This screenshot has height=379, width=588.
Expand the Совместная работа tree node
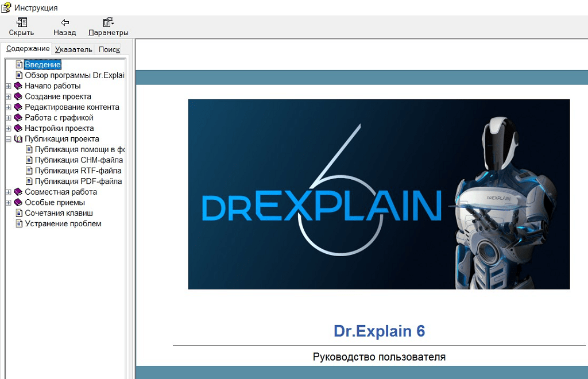coord(8,192)
